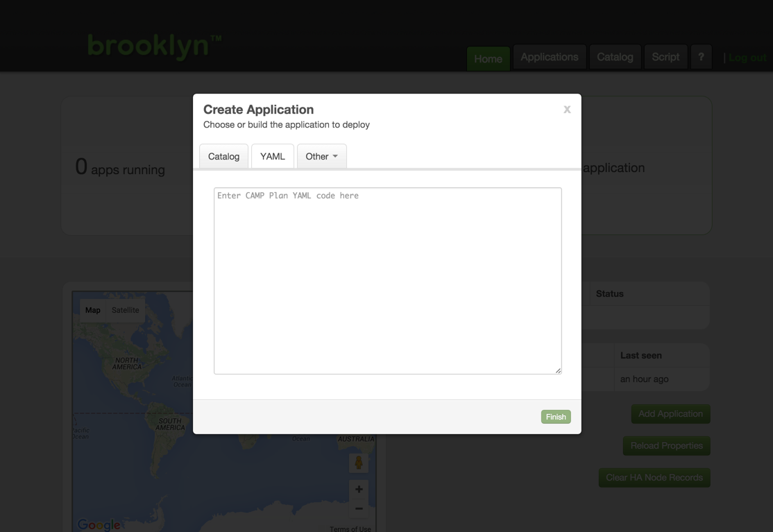
Task: Zoom in on the map with plus
Action: (x=359, y=489)
